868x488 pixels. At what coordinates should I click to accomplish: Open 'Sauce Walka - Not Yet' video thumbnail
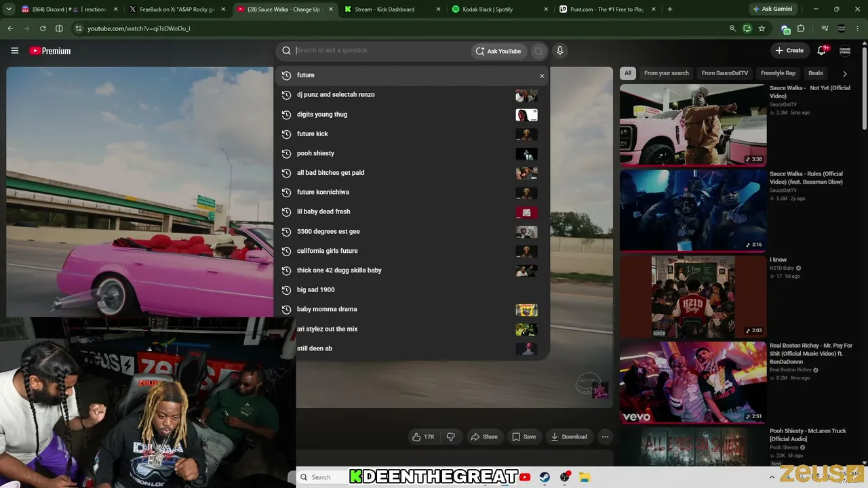pyautogui.click(x=693, y=124)
